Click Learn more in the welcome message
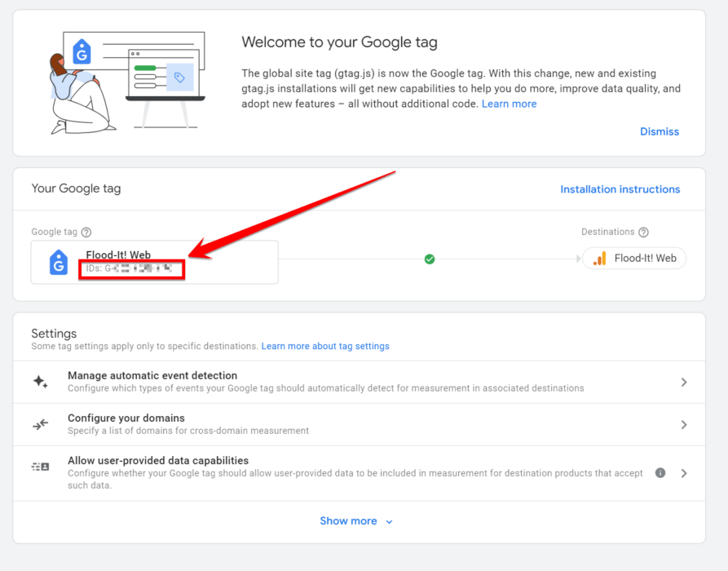Screen dimensions: 728x571 coord(509,104)
